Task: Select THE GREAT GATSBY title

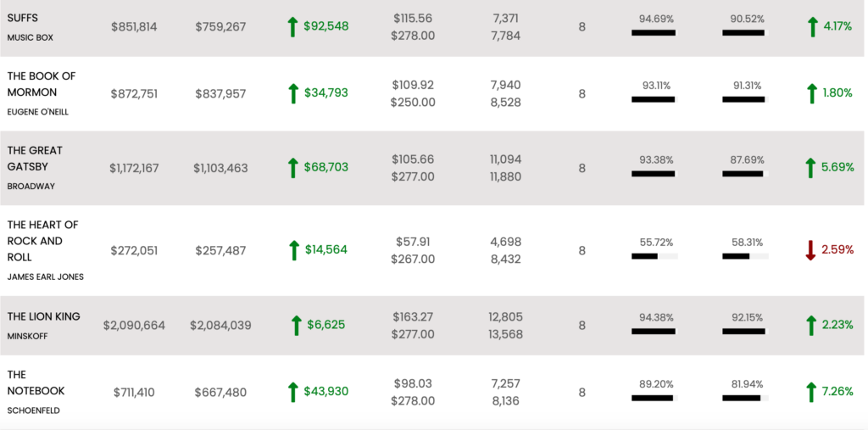Action: (x=35, y=159)
